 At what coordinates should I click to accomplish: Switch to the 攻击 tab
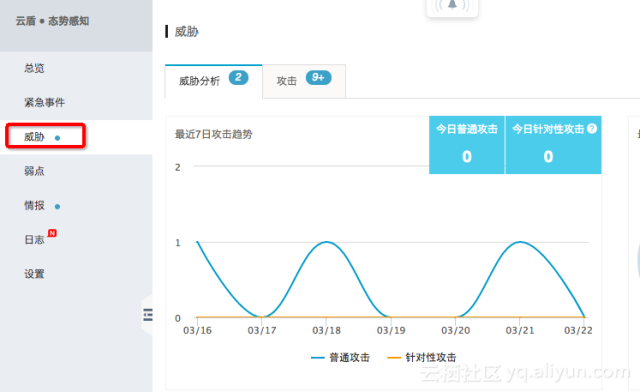pos(304,81)
